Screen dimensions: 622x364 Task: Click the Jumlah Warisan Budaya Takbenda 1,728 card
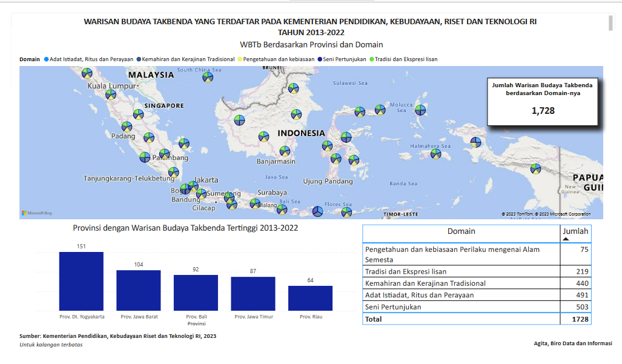pos(543,101)
